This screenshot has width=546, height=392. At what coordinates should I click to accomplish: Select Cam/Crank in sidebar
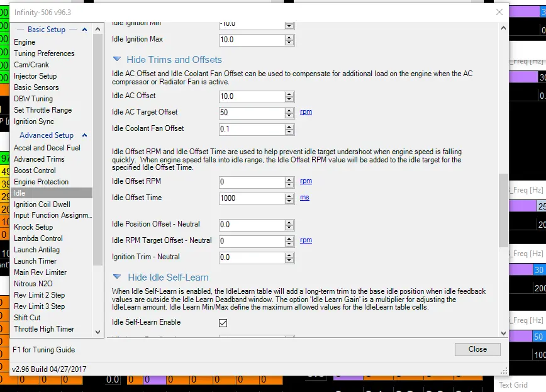click(31, 65)
